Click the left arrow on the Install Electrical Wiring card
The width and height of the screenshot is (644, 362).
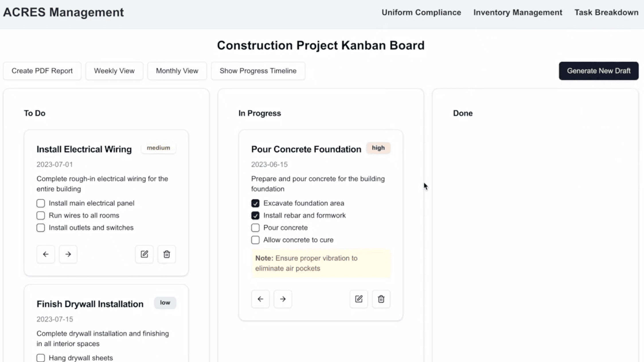[46, 254]
